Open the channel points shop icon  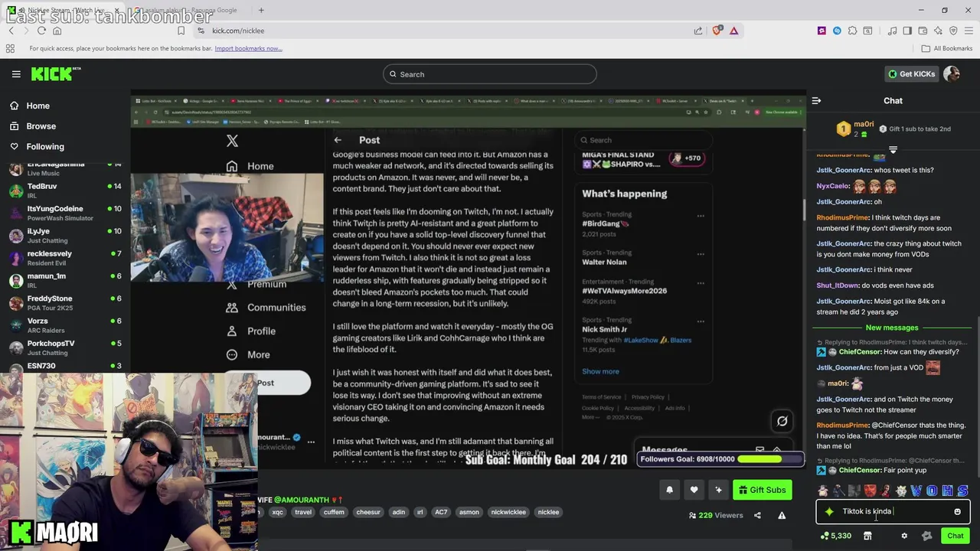[x=867, y=536]
